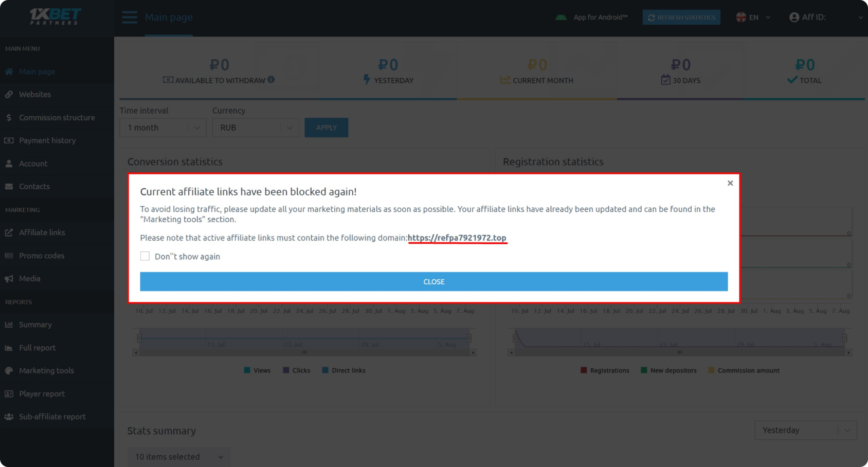The image size is (868, 467).
Task: Expand the EN language selector
Action: coord(753,17)
